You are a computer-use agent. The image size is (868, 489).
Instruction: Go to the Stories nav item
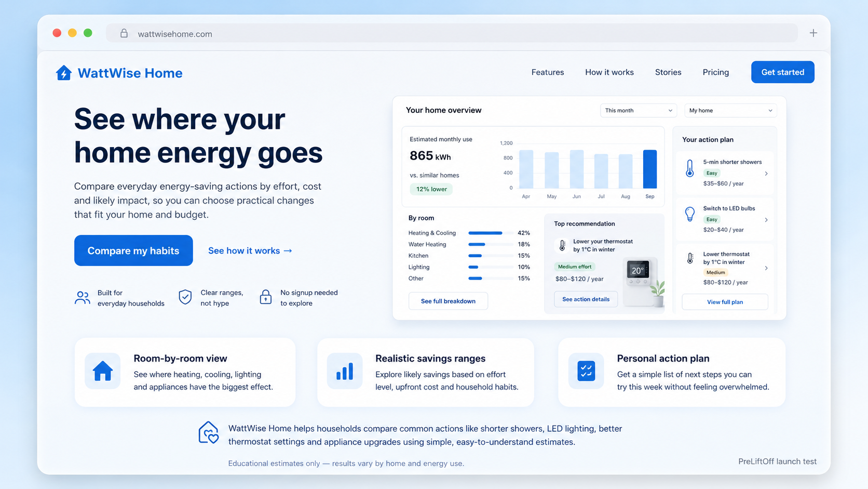click(668, 72)
